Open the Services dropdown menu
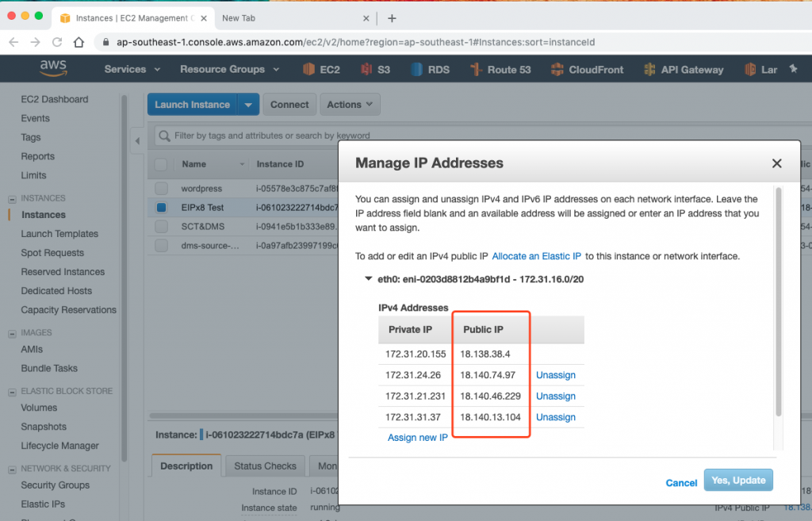 tap(132, 70)
